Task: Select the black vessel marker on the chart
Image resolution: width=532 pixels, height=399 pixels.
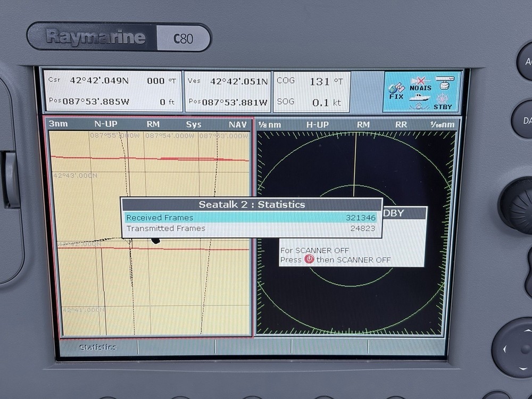Action: [x=155, y=240]
